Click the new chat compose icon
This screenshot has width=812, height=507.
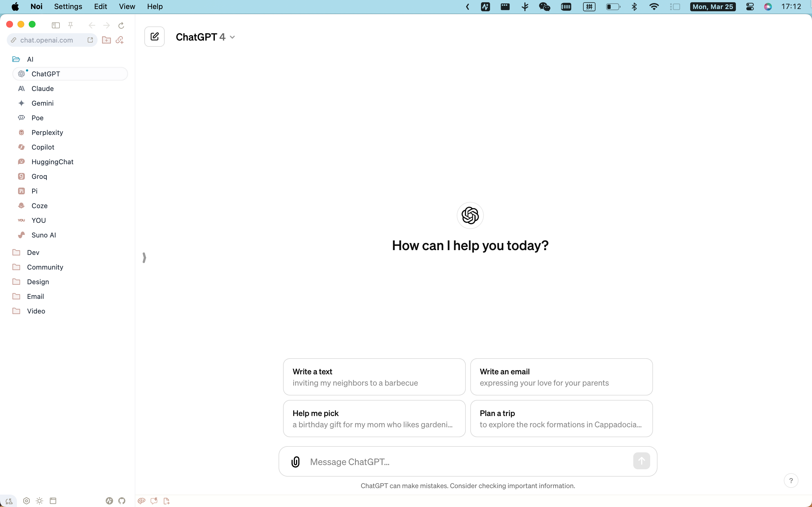[x=154, y=37]
